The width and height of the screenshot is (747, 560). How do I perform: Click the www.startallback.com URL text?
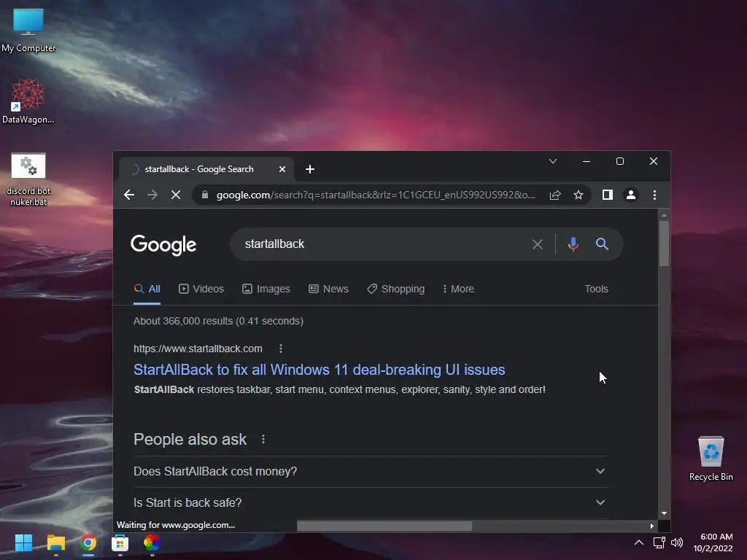click(x=198, y=349)
